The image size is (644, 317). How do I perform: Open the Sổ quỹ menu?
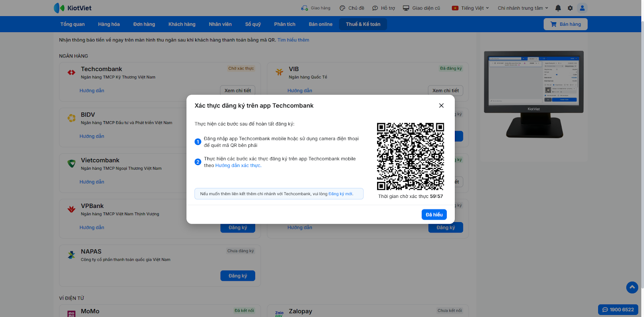tap(253, 24)
